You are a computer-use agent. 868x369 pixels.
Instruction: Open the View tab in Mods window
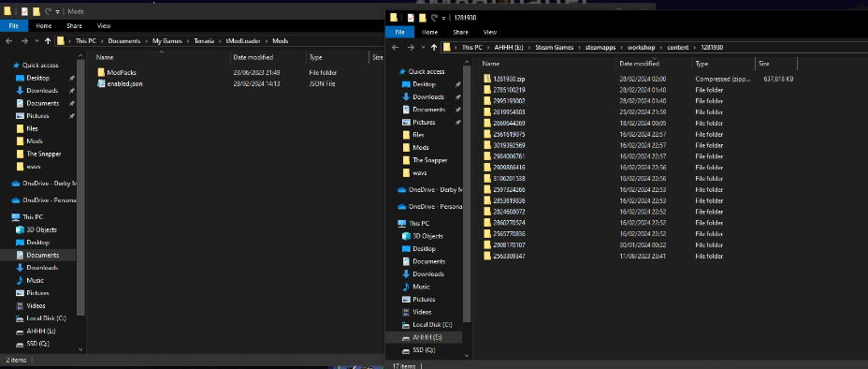pyautogui.click(x=104, y=25)
